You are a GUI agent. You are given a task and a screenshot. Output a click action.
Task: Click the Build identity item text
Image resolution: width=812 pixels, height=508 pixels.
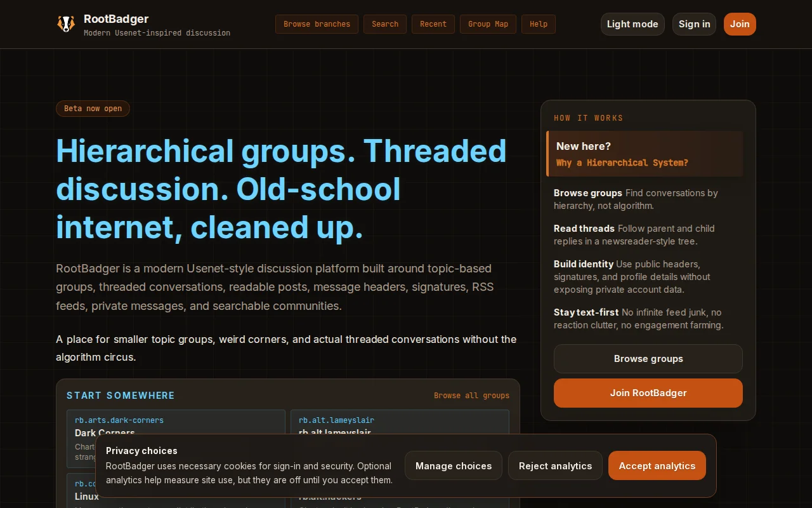pyautogui.click(x=632, y=277)
